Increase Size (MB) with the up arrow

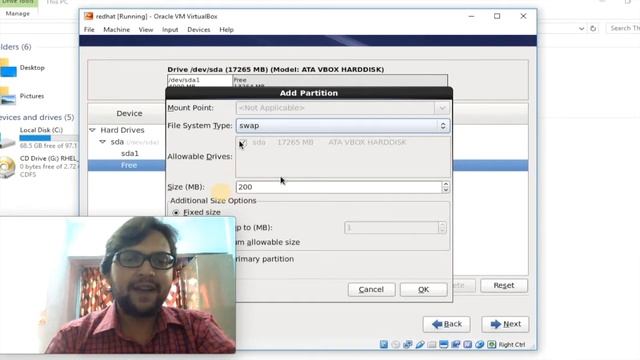click(x=446, y=184)
